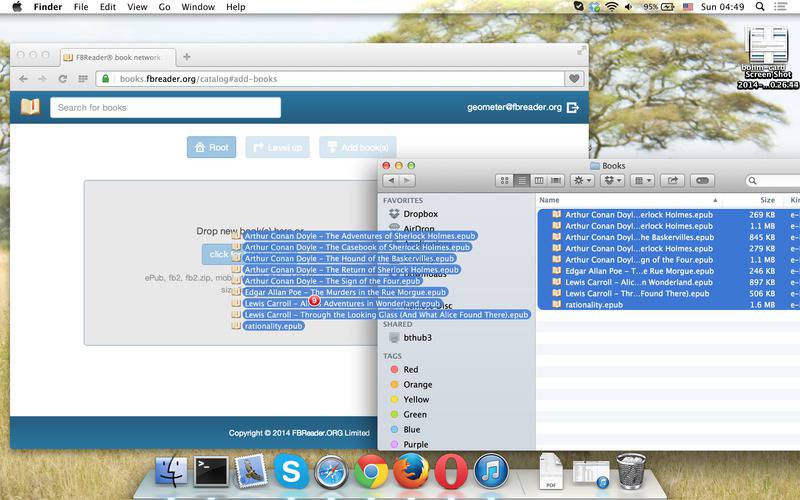Viewport: 800px width, 500px height.
Task: Click the Finder window search field
Action: (x=772, y=181)
